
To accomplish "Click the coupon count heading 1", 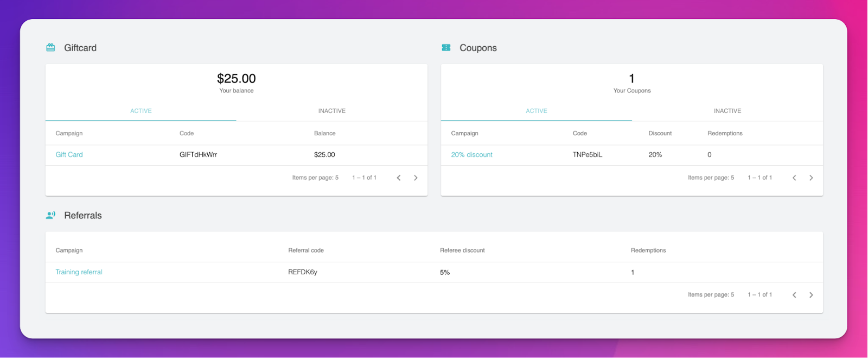I will coord(632,79).
